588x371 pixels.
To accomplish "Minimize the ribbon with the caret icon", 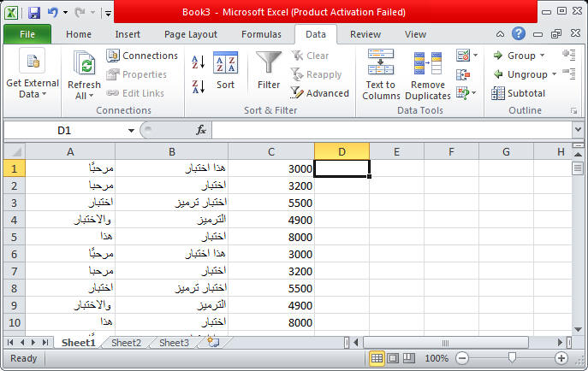I will coord(500,34).
